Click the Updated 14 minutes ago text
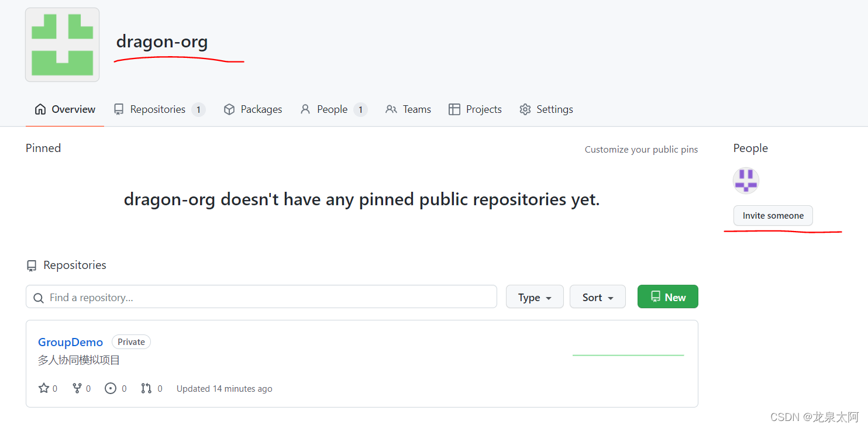This screenshot has width=868, height=428. coord(225,389)
